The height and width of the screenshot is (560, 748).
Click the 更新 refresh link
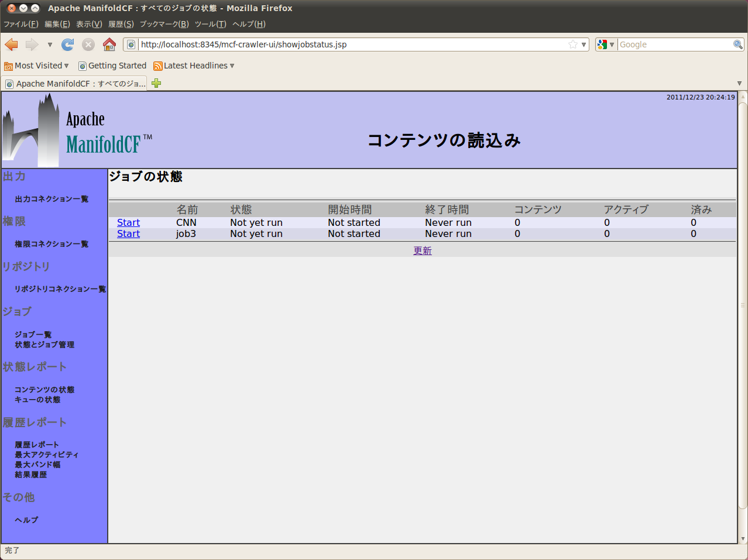(422, 250)
